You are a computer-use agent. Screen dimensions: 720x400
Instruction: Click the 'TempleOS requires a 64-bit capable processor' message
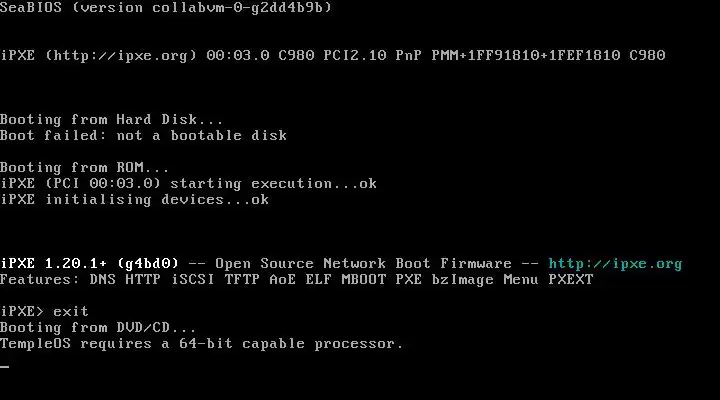[x=202, y=344]
